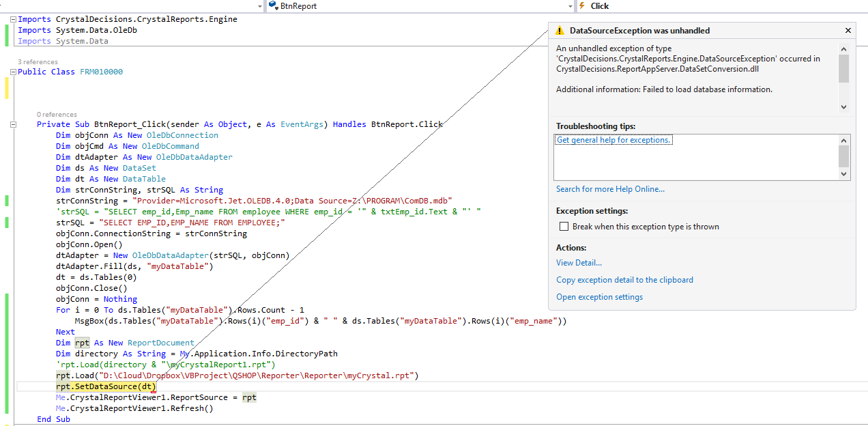Click Search for more Help Online link
This screenshot has height=426, width=868.
(610, 189)
